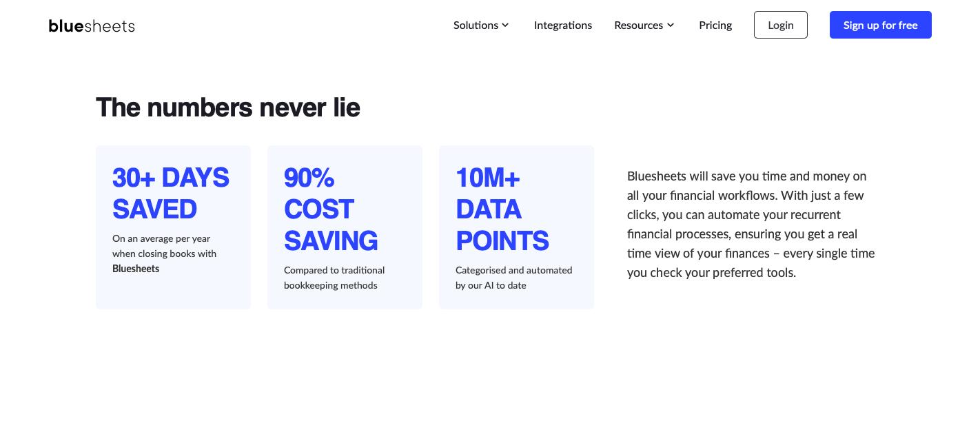980x423 pixels.
Task: Click 'Compared to traditional bookkeeping methods' text
Action: pyautogui.click(x=334, y=278)
